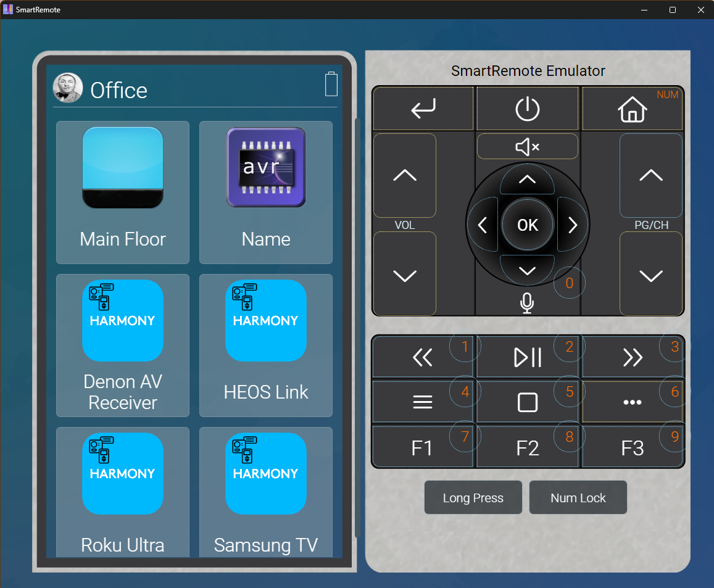Select the HEOS Link device
Image resolution: width=714 pixels, height=588 pixels.
pos(266,345)
